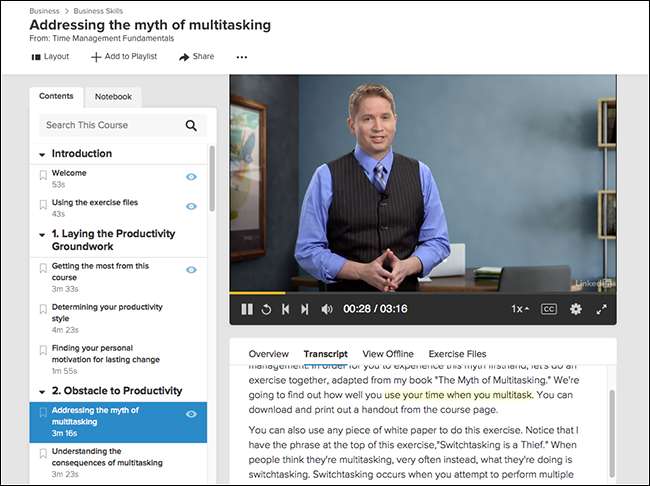The height and width of the screenshot is (486, 650).
Task: Mute the video volume speaker icon
Action: 327,309
